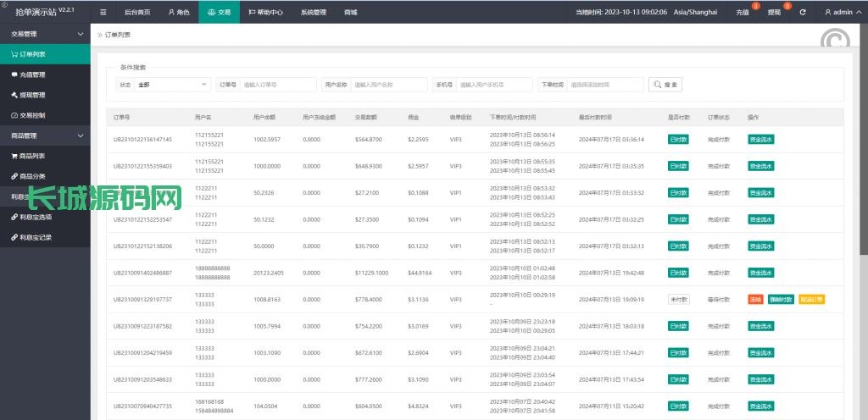Click the 充值 notification badge item
Screen dimensions: 868x420
[744, 12]
